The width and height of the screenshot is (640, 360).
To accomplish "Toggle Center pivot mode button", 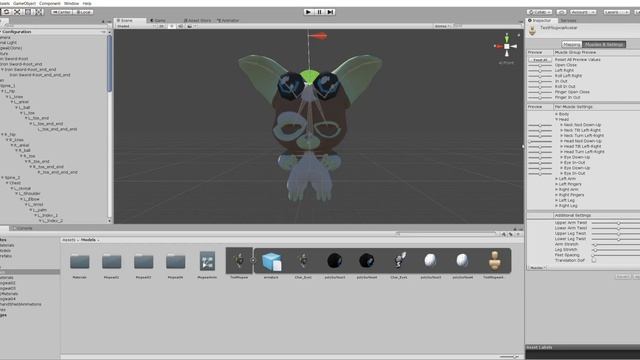I will click(62, 12).
